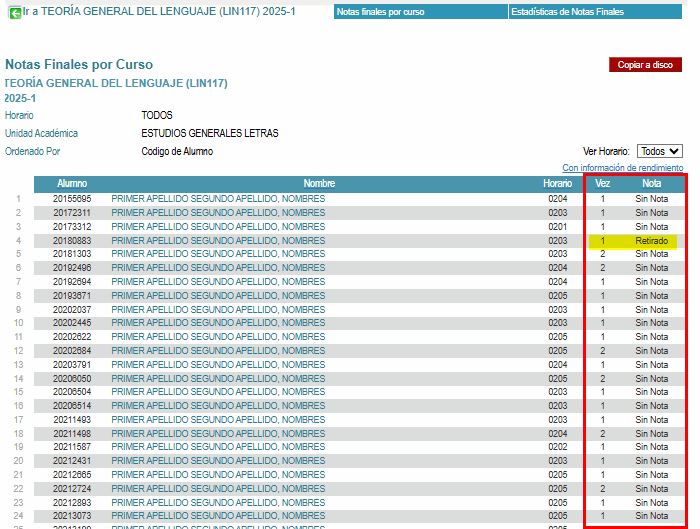This screenshot has height=529, width=700.
Task: Open name link for student 20192496
Action: pyautogui.click(x=218, y=268)
